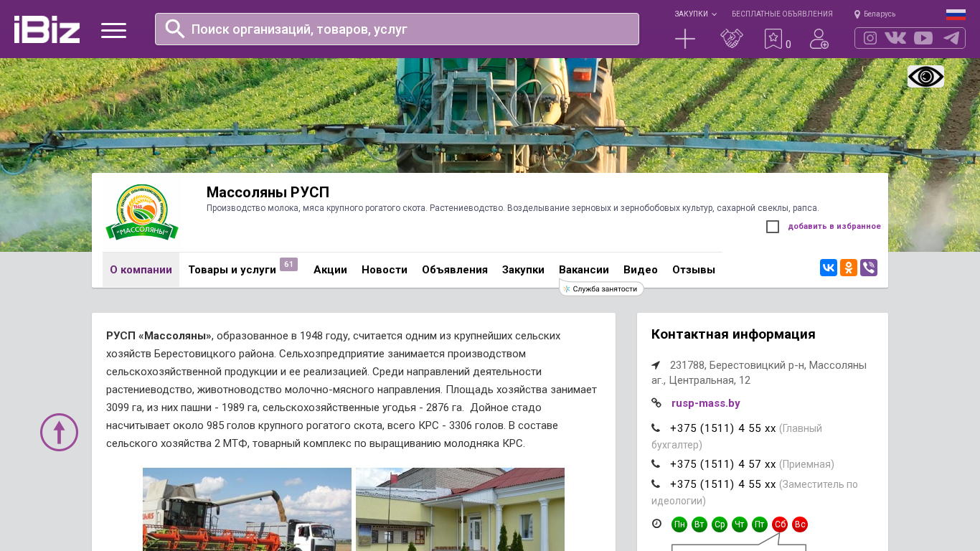The height and width of the screenshot is (551, 980).
Task: Click the 'добавить в избранное' link
Action: pos(834,227)
